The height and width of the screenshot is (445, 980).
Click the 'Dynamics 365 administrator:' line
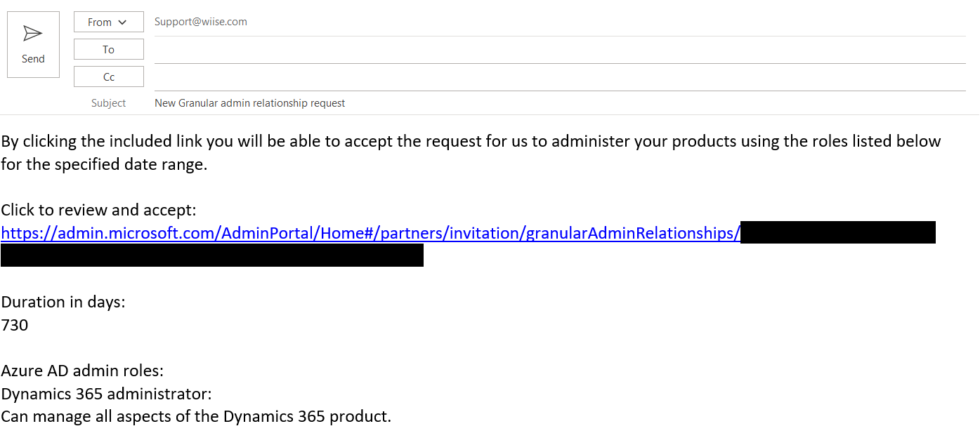106,393
